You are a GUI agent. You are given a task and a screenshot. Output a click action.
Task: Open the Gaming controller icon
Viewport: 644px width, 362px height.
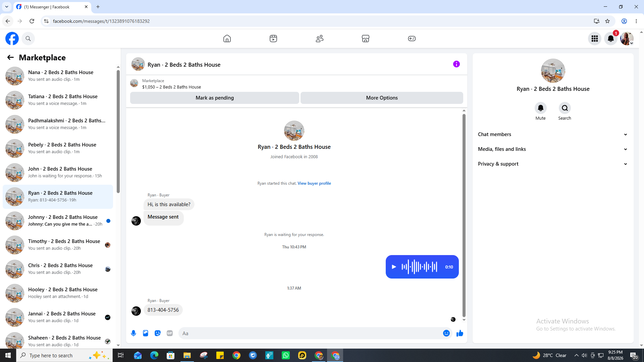pos(412,39)
